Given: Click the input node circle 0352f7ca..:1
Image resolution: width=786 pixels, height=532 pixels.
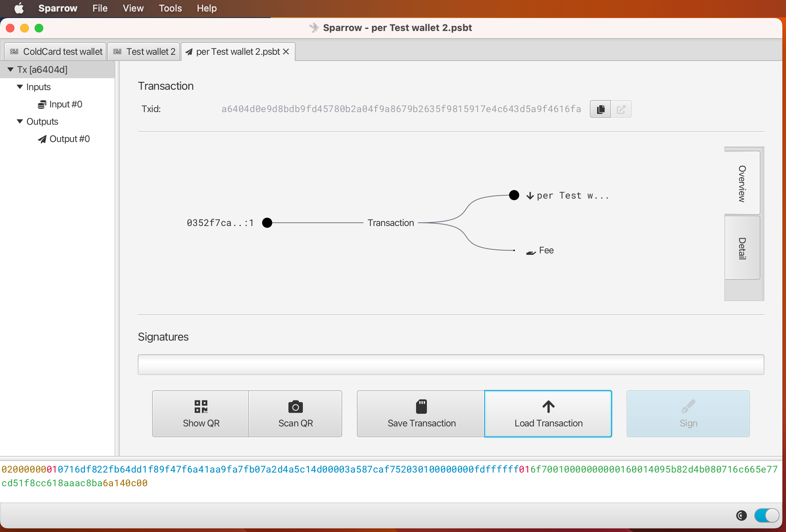Looking at the screenshot, I should tap(267, 223).
